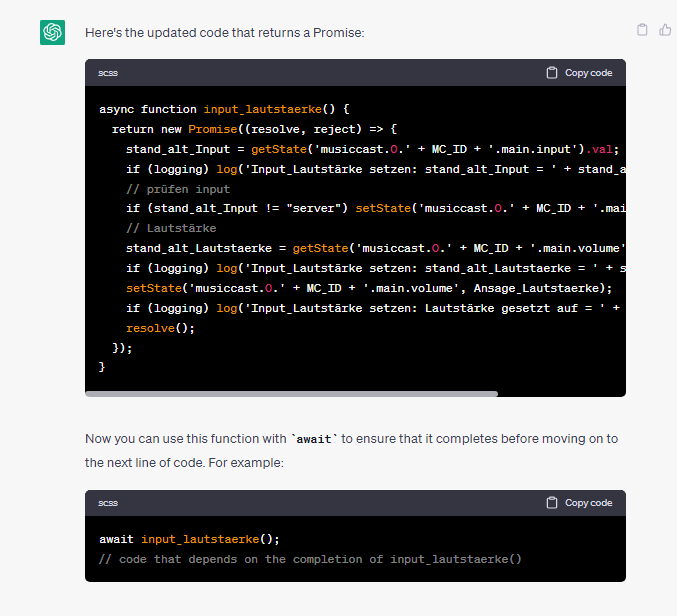Click the ChatGPT avatar logo
677x616 pixels.
pos(52,32)
